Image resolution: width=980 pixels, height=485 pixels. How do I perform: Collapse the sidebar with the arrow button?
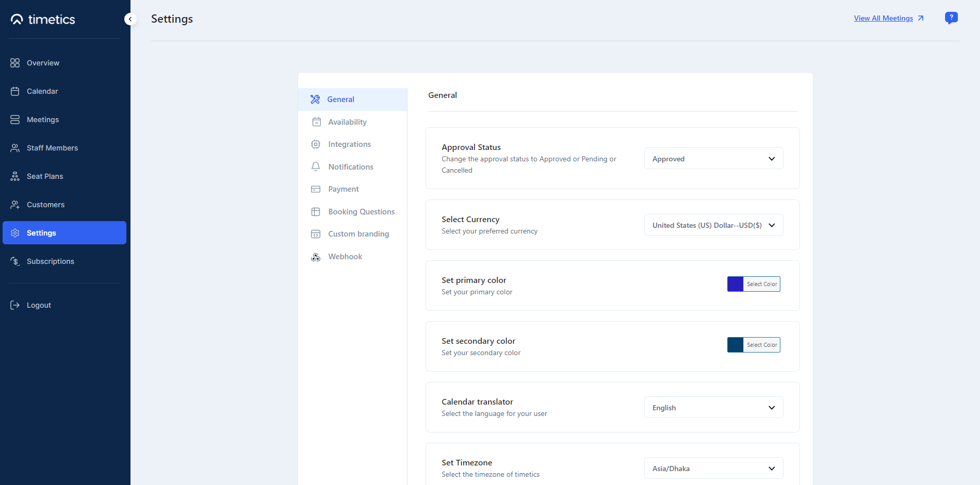coord(130,19)
